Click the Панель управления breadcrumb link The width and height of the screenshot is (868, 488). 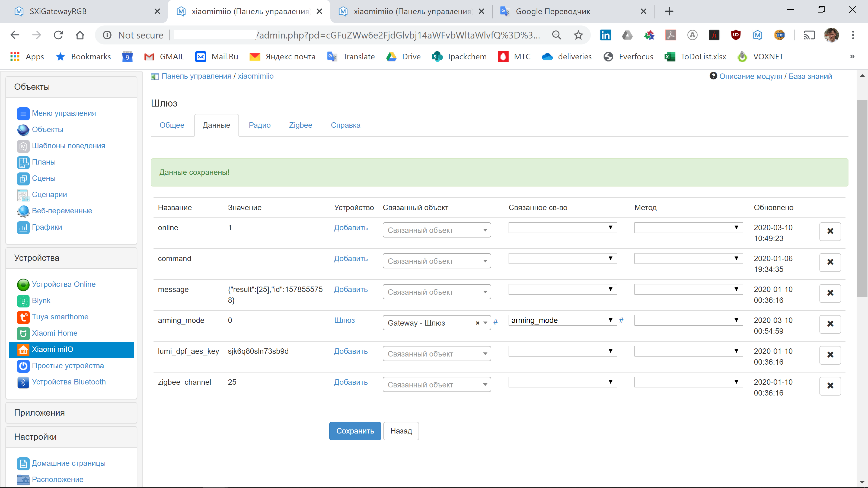[x=196, y=76]
